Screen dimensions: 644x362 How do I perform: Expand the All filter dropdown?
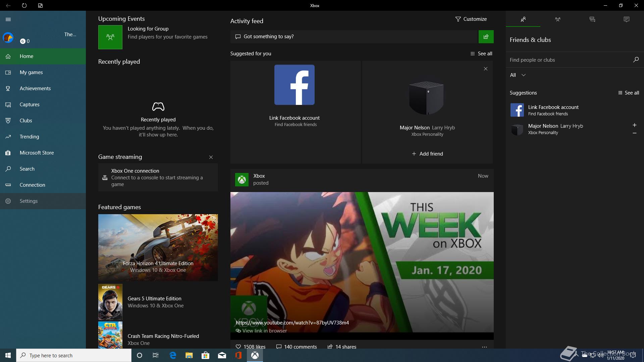(518, 75)
